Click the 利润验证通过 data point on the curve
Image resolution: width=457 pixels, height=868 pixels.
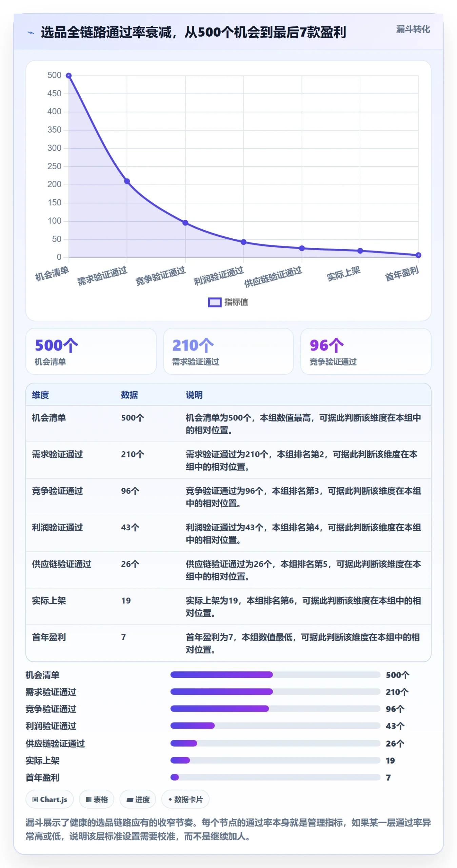[243, 242]
